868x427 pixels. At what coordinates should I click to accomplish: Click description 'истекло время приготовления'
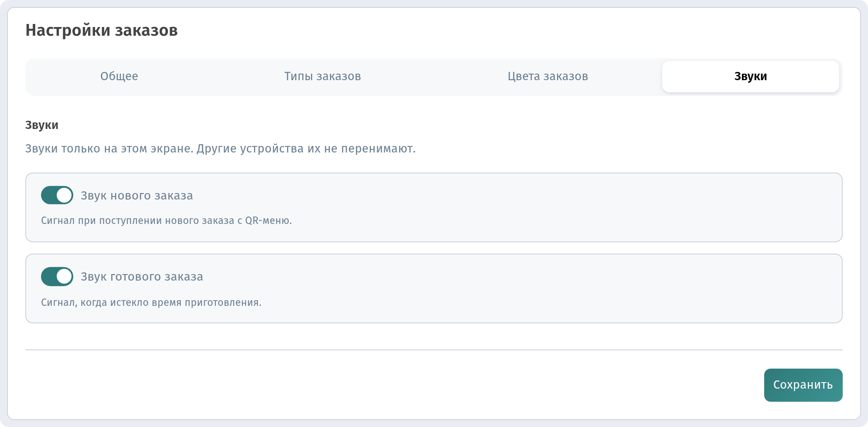(x=185, y=302)
